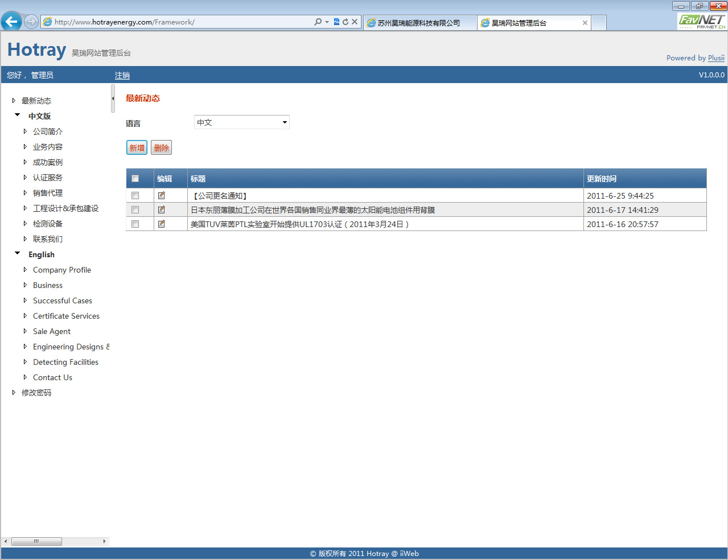Tick checkbox for 2011-6-16 news entry
The height and width of the screenshot is (560, 728).
coord(135,224)
